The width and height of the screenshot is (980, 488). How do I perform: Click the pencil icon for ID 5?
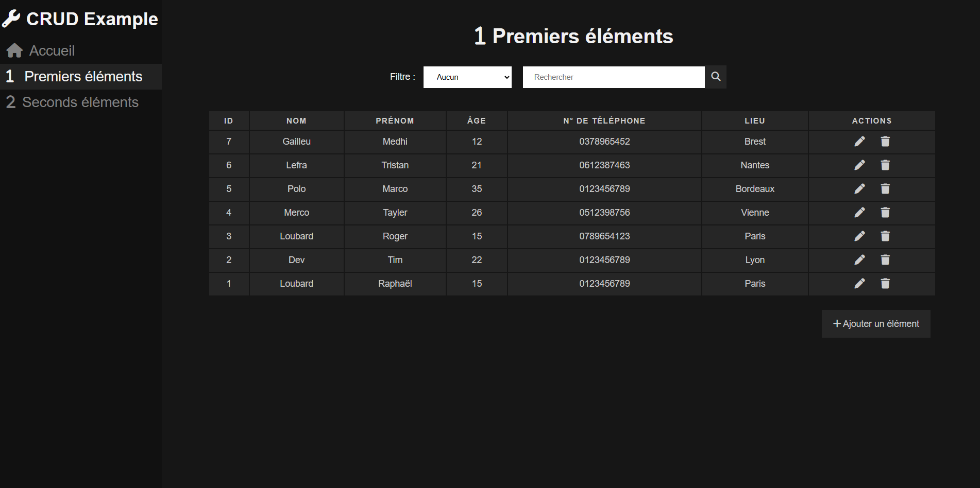pos(859,189)
